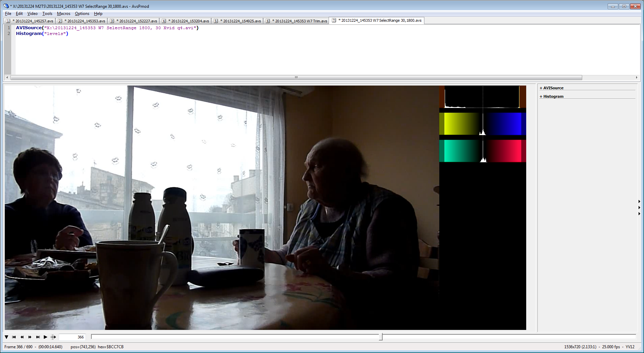This screenshot has width=644, height=353.
Task: Advance to the next frame
Action: 30,337
